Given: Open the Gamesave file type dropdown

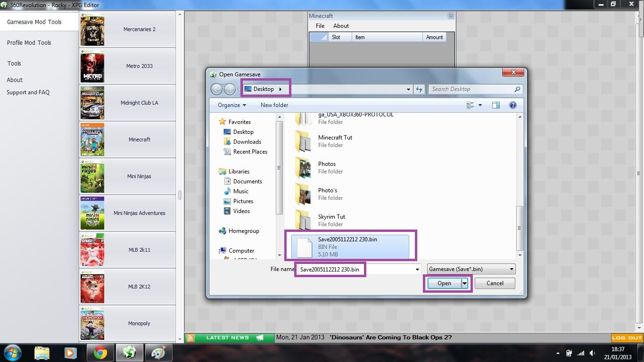Looking at the screenshot, I should point(471,269).
